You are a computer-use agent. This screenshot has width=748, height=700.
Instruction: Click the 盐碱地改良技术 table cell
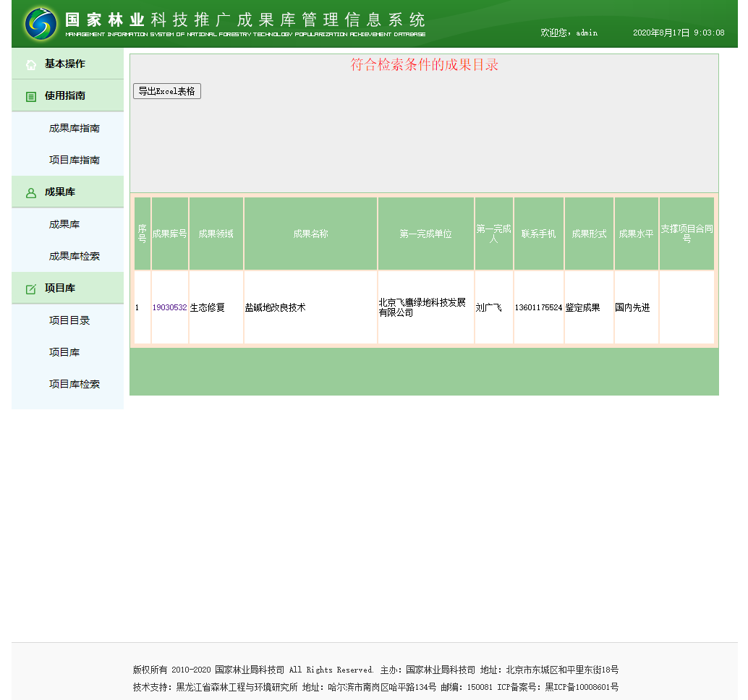276,307
